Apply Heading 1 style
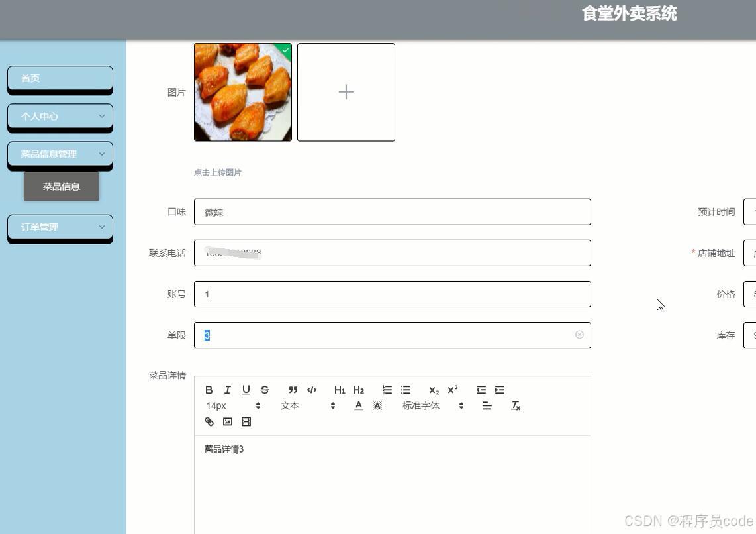This screenshot has height=534, width=756. (x=340, y=390)
